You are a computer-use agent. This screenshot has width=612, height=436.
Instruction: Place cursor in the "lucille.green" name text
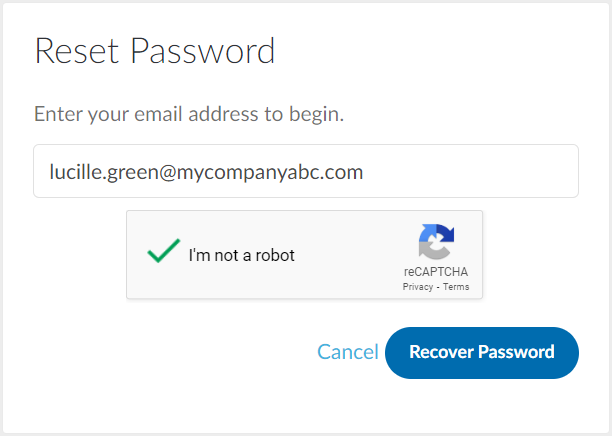click(x=104, y=172)
